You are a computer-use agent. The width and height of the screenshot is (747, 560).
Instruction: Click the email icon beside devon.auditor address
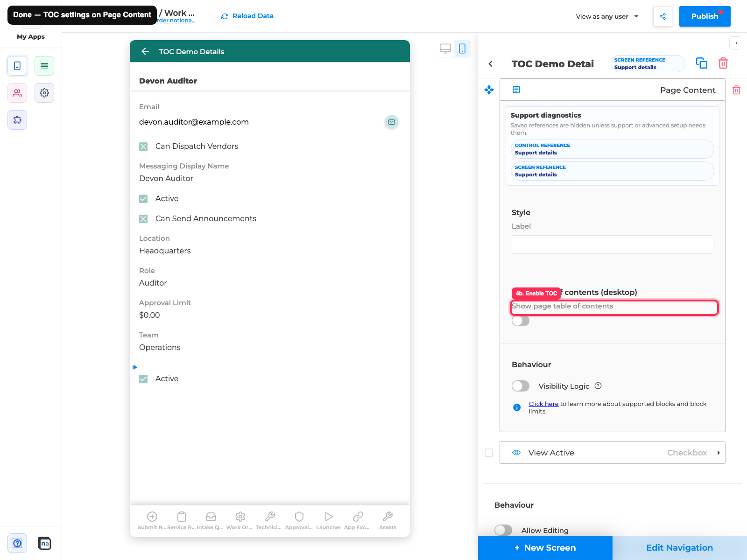(x=392, y=122)
